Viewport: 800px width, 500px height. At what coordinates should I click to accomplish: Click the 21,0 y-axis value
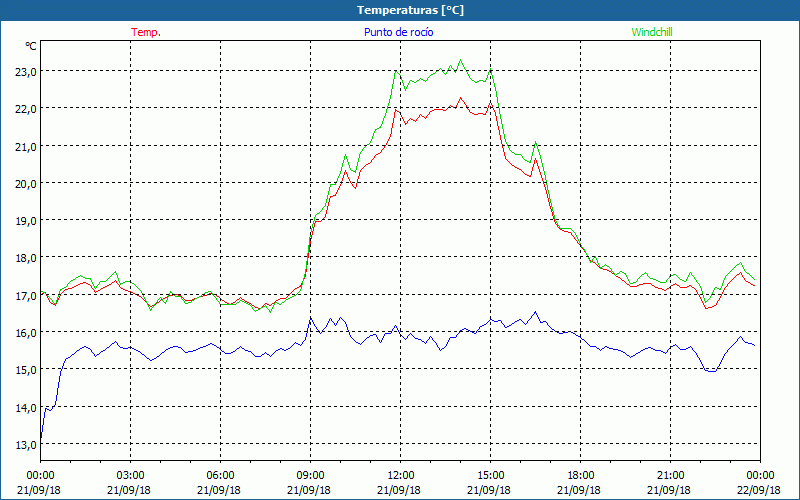click(x=24, y=147)
